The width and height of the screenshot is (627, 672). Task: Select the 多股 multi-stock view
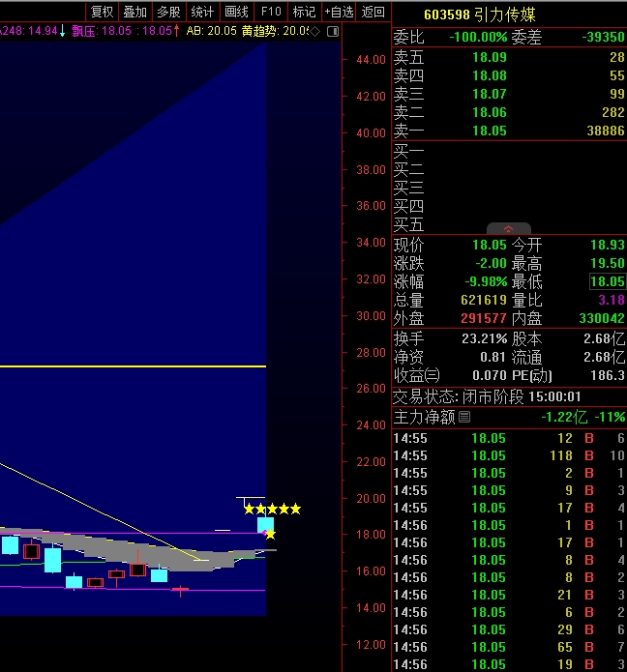pos(168,12)
